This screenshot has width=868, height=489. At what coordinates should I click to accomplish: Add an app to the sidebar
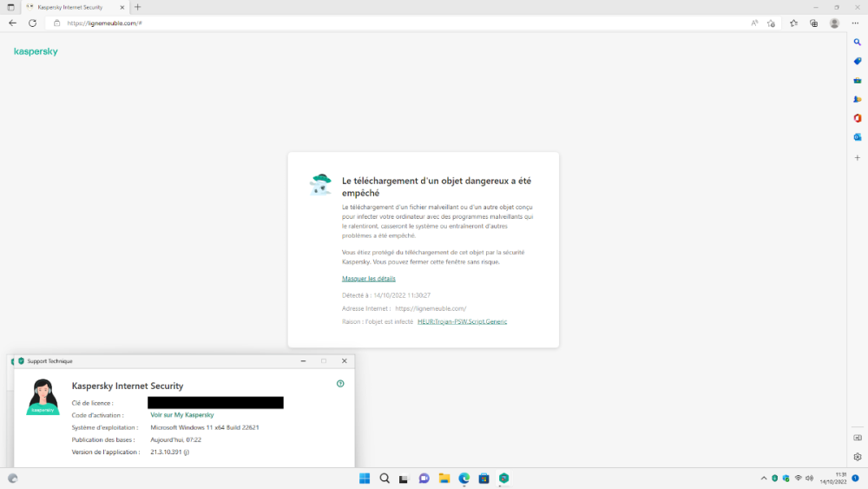(x=858, y=158)
